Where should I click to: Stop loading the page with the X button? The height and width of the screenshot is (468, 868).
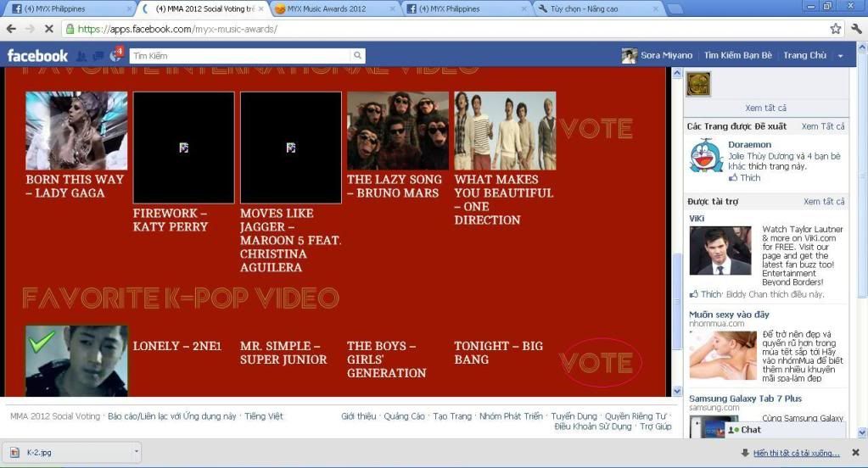(48, 29)
